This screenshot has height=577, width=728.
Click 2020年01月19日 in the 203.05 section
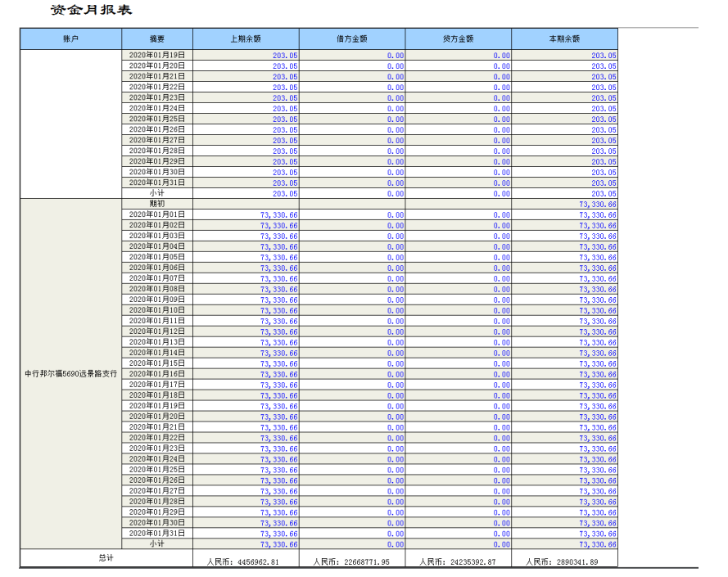[157, 55]
